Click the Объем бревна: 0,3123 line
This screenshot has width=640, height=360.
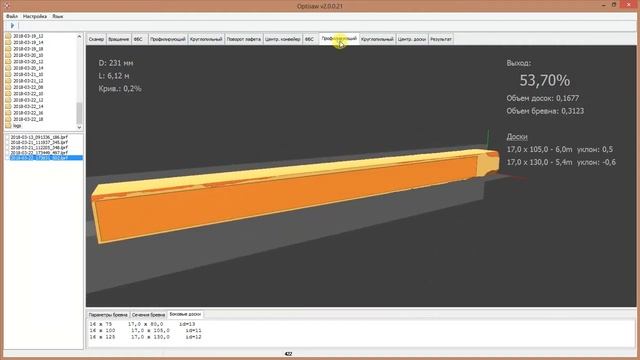(545, 111)
